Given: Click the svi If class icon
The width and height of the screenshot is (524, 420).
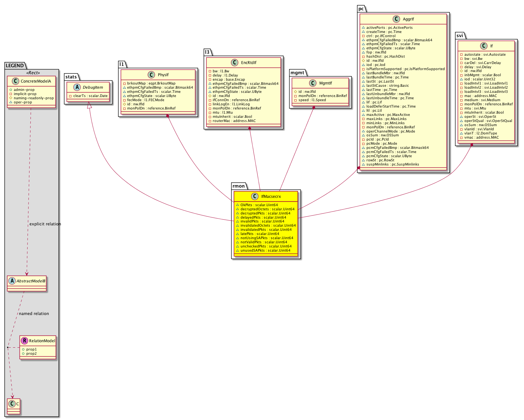Looking at the screenshot, I should point(484,46).
